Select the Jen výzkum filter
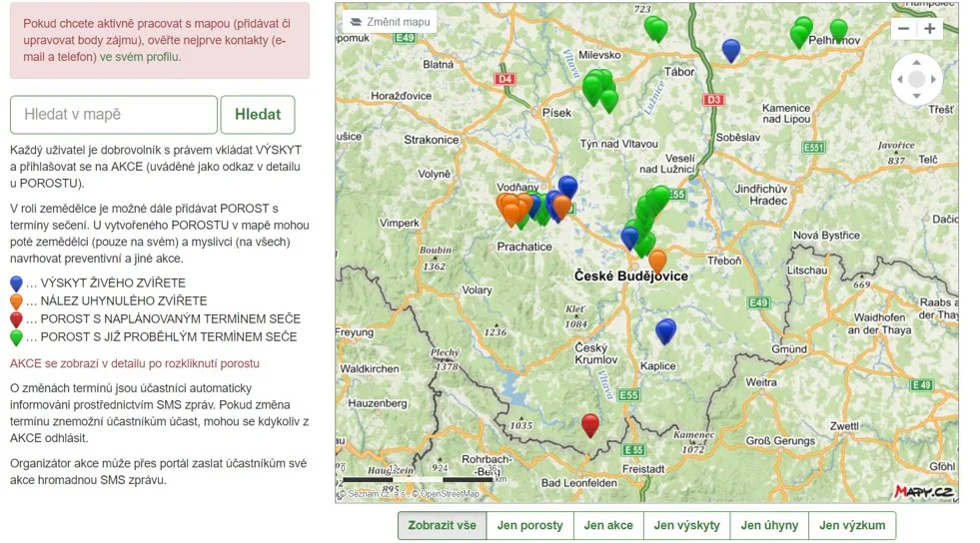 tap(852, 525)
